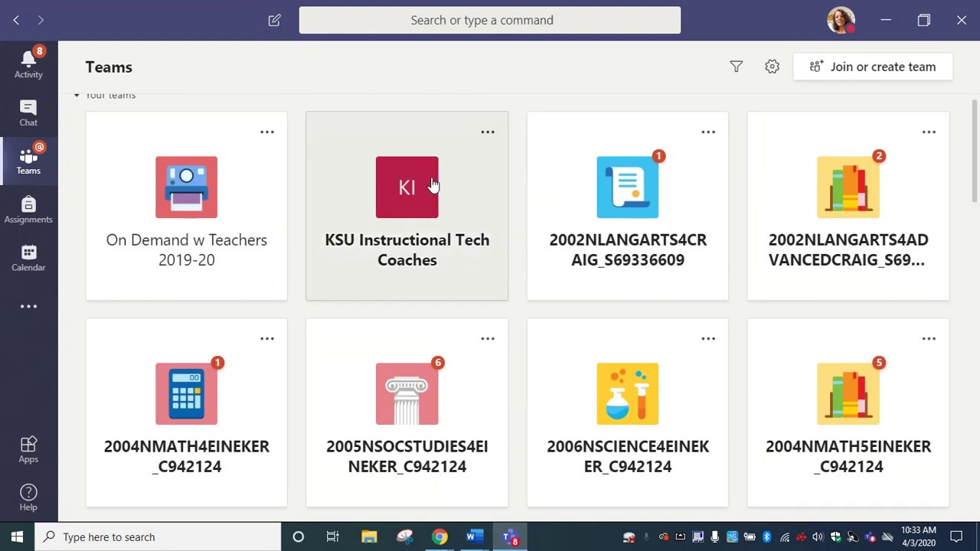Open On Demand w Teachers camera thumbnail
The image size is (980, 551).
pos(186,187)
